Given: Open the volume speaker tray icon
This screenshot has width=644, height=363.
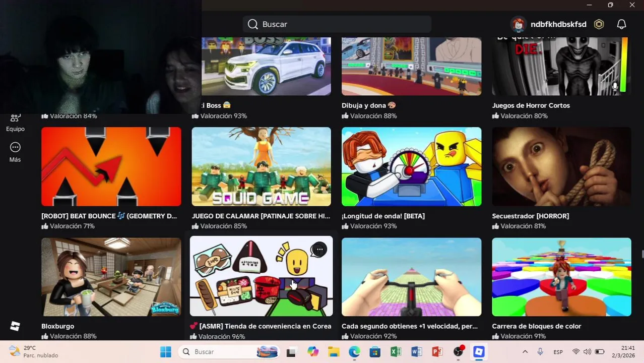Looking at the screenshot, I should [x=587, y=351].
